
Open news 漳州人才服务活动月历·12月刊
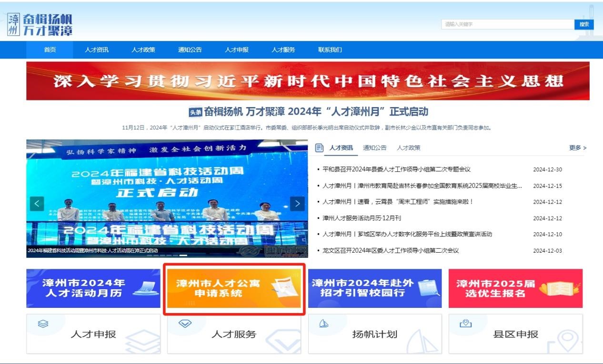362,218
